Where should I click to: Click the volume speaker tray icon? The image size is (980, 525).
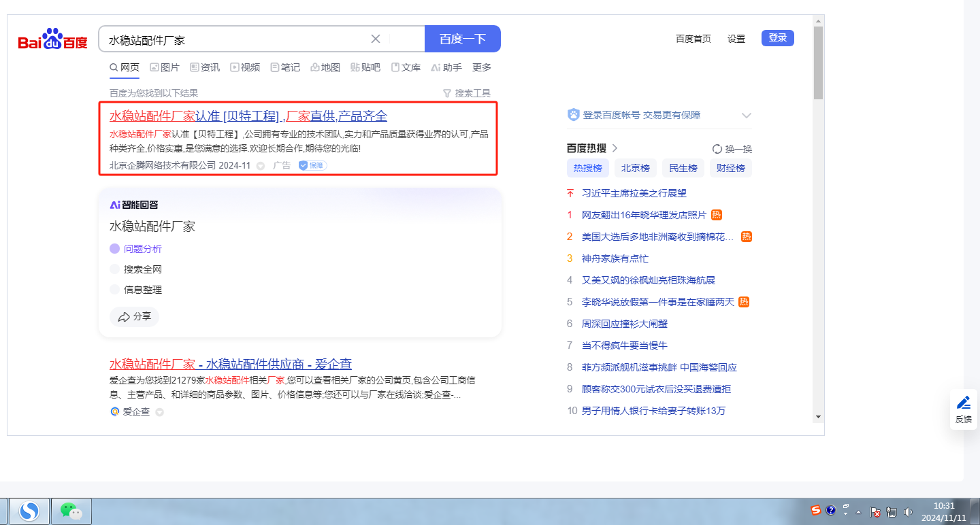[x=907, y=511]
